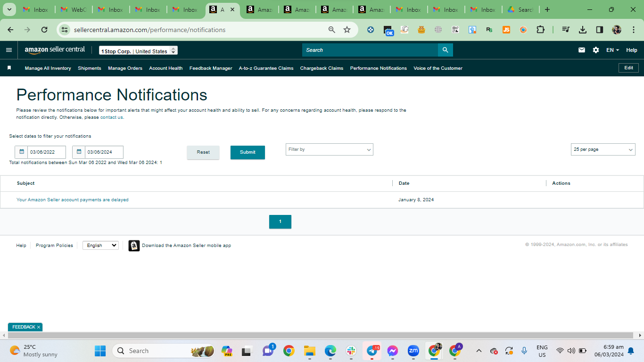Switch to the Google Drive Search tab
Viewport: 644px width, 362px height.
[520, 9]
